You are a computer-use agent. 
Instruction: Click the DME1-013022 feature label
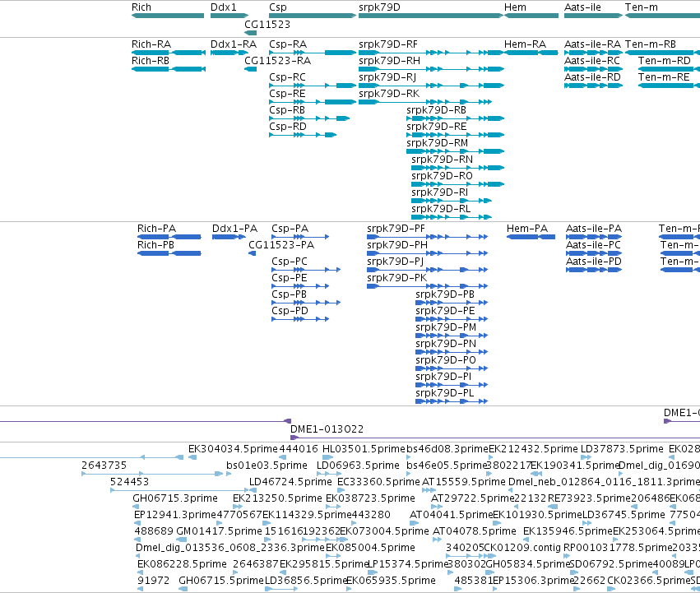327,429
